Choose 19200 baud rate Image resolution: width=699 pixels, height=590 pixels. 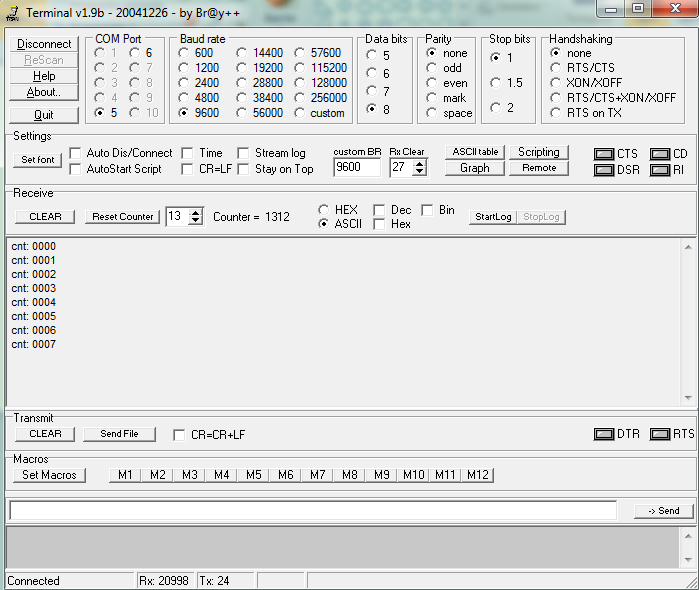(242, 68)
